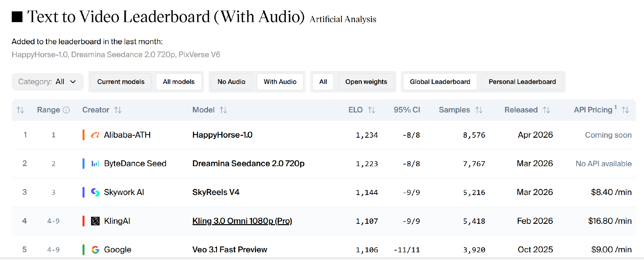Filter by Open weights models
644x260 pixels.
click(x=366, y=82)
